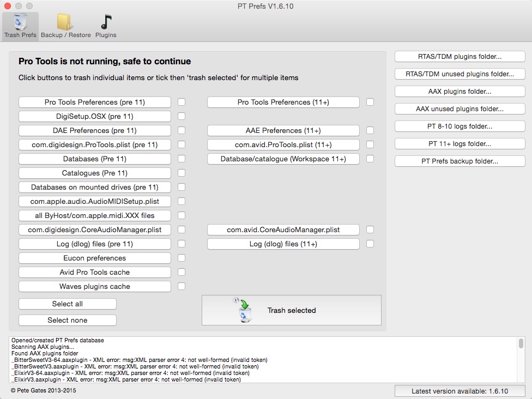
Task: Tick the Log (dlog) files (pre 11) checkbox
Action: click(182, 244)
